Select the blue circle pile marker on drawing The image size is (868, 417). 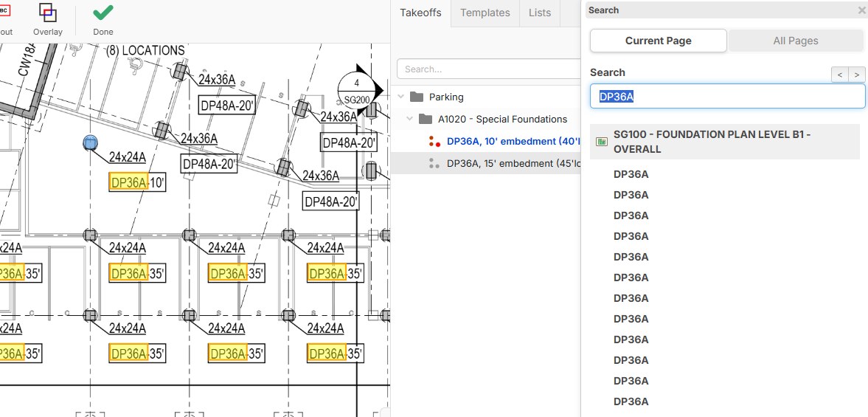point(91,142)
